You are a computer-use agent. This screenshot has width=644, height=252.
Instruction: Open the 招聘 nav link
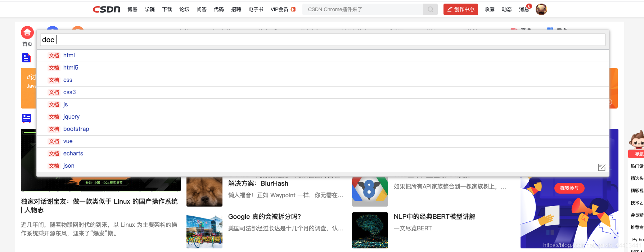(x=236, y=9)
